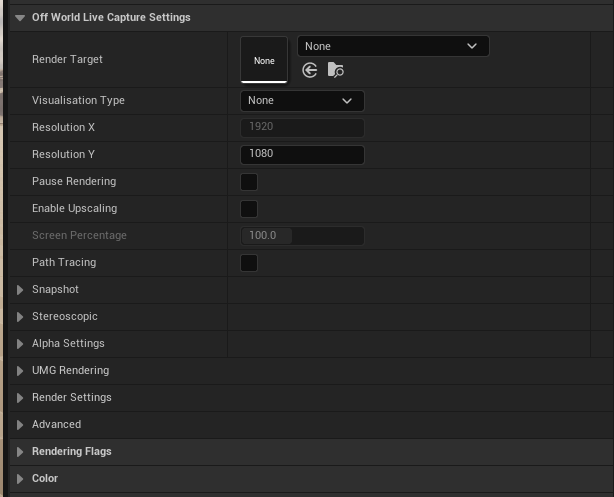Toggle the Path Tracing checkbox
The height and width of the screenshot is (497, 614).
pyautogui.click(x=249, y=263)
